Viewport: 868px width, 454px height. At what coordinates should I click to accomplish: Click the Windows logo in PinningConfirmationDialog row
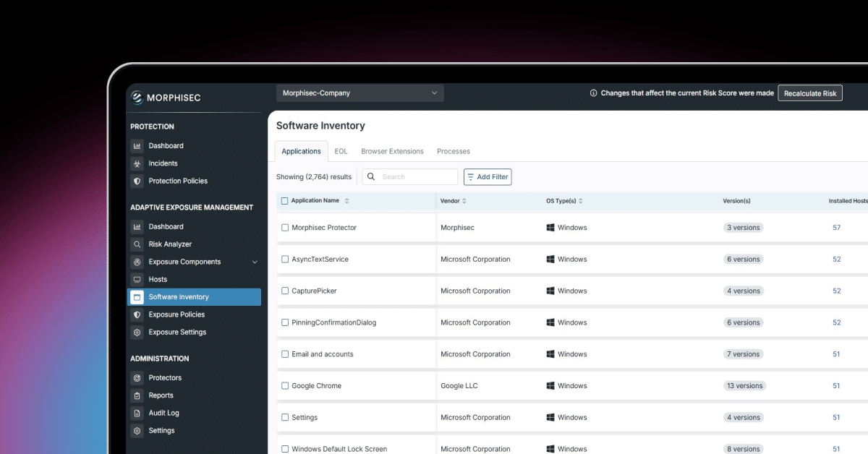(550, 322)
